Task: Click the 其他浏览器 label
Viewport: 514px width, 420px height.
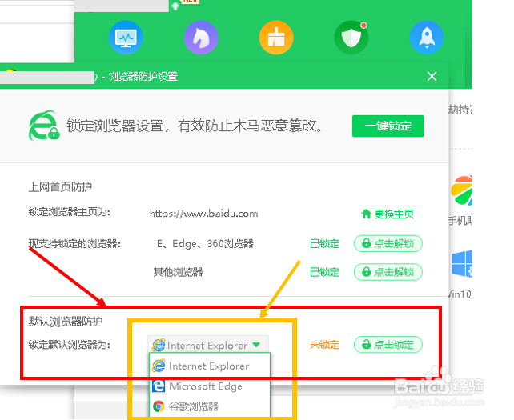Action: pyautogui.click(x=178, y=272)
